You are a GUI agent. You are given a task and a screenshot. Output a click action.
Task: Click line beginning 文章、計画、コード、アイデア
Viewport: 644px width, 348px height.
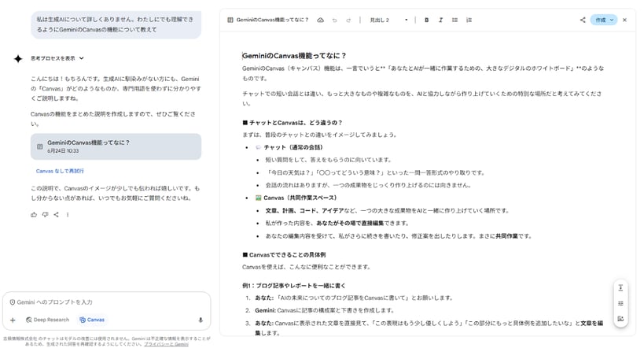(387, 210)
